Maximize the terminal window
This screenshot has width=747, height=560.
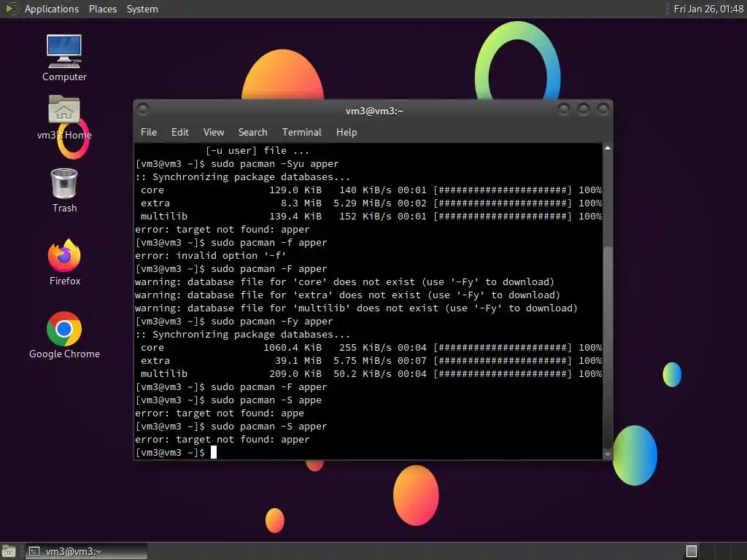coord(583,110)
